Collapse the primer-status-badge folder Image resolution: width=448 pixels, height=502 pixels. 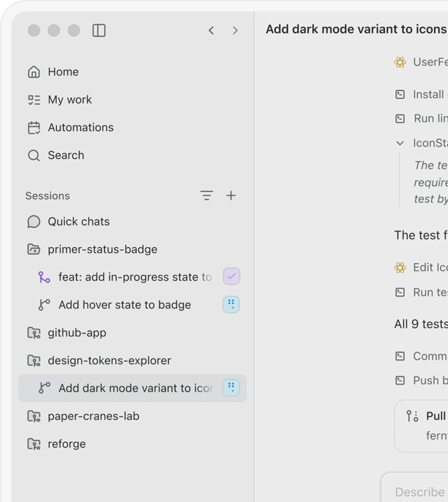click(x=132, y=249)
